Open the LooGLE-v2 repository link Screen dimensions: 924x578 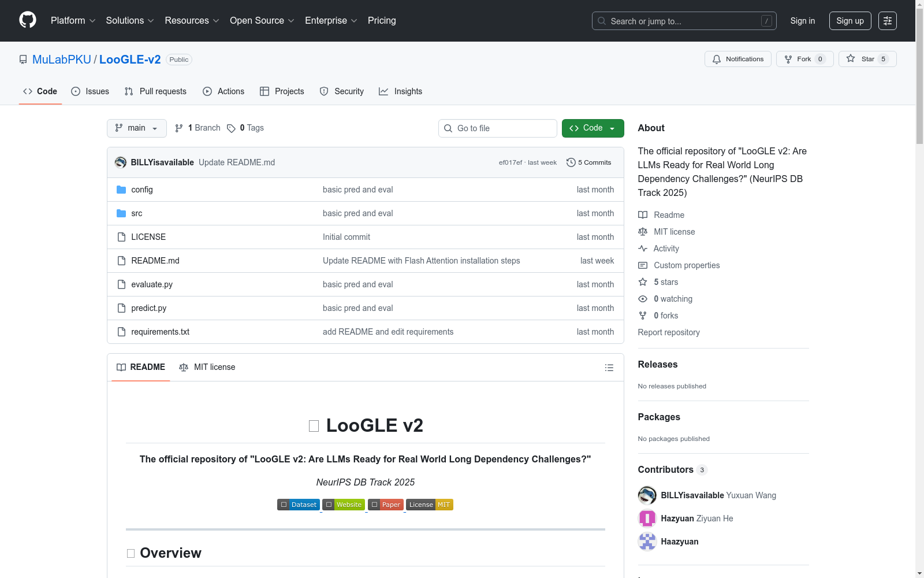130,60
